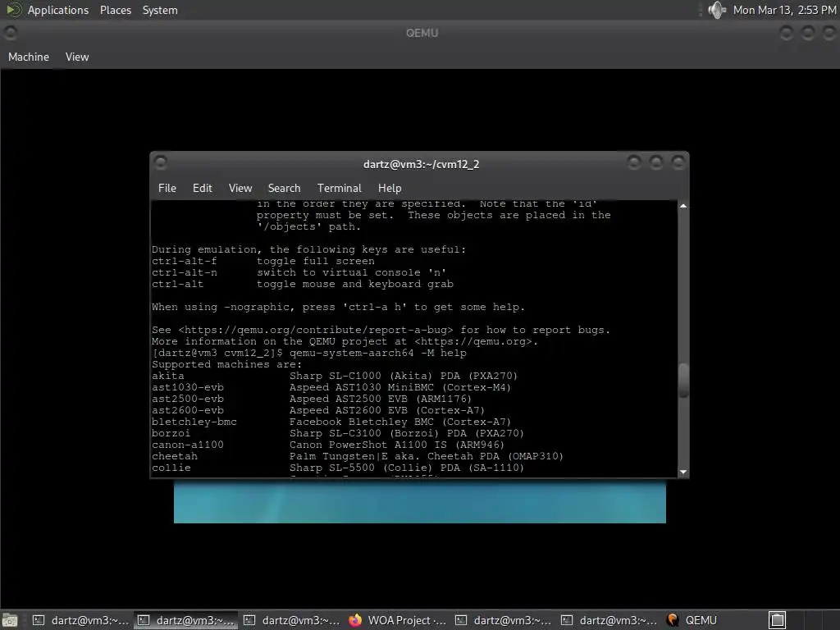
Task: Open the Help menu in terminal window
Action: [x=390, y=188]
